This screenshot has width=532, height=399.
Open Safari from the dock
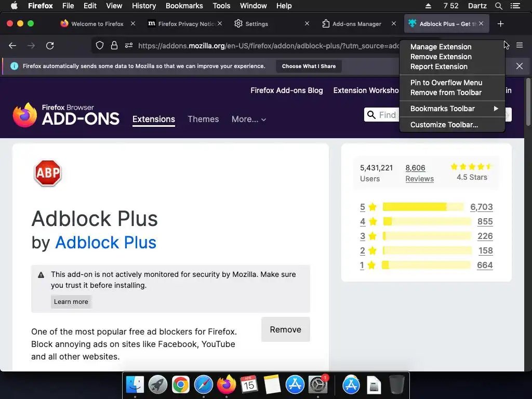click(x=204, y=385)
